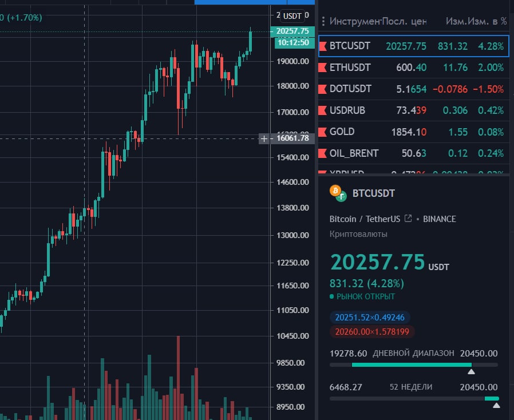
Task: Click Bitcoin / TetherUS name link
Action: click(365, 219)
